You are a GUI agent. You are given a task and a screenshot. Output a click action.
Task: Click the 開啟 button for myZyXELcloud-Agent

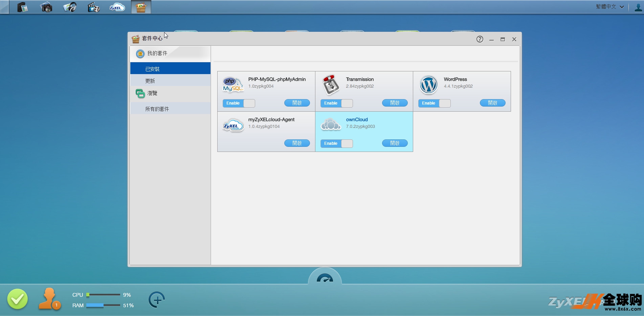click(x=297, y=143)
